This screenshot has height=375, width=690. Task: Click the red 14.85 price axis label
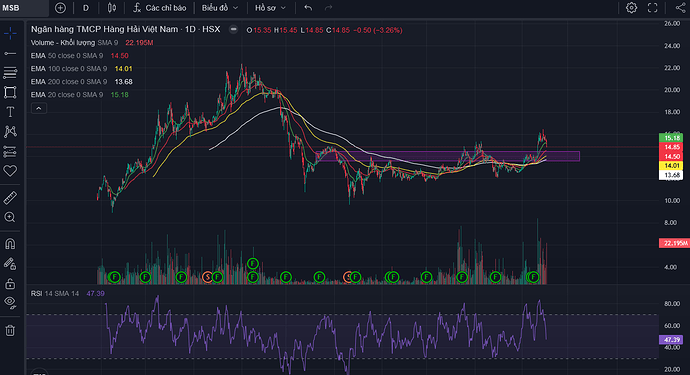click(671, 147)
